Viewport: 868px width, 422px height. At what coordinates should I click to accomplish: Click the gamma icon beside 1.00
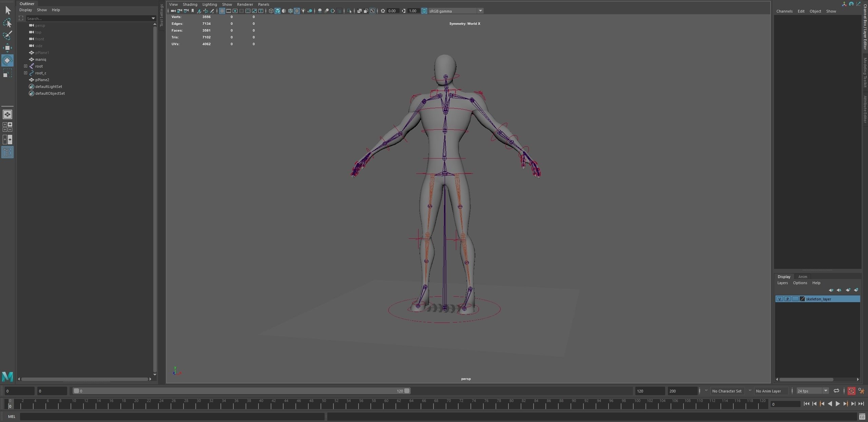click(404, 11)
